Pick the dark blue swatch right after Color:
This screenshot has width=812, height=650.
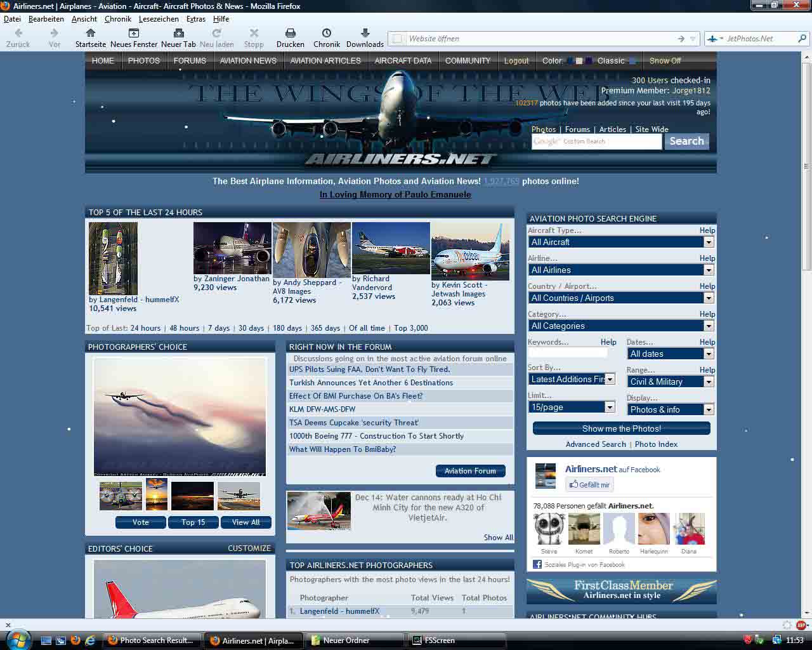tap(570, 61)
